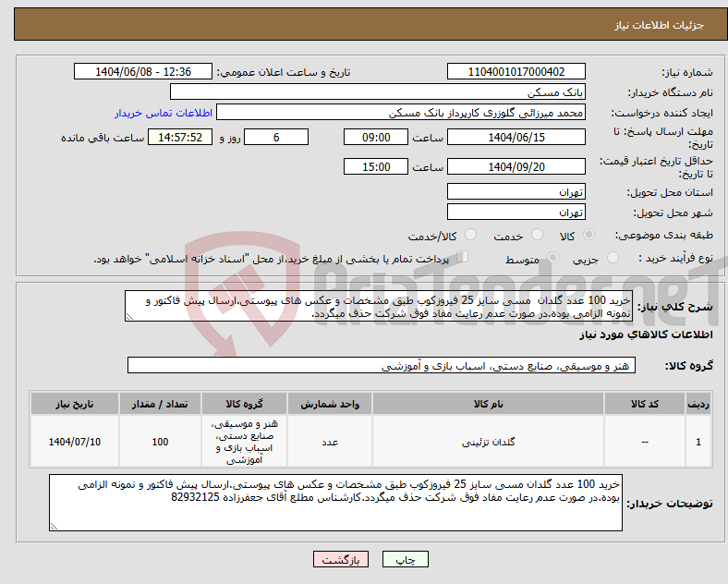Click the تاریخ نیاز column header
The width and height of the screenshot is (728, 584).
click(x=75, y=404)
